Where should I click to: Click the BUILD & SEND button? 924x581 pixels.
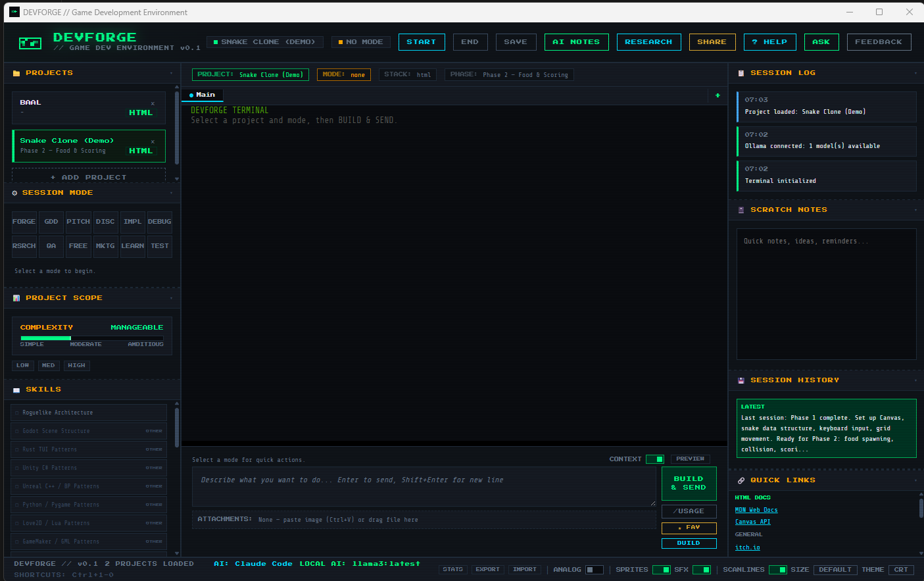point(689,484)
